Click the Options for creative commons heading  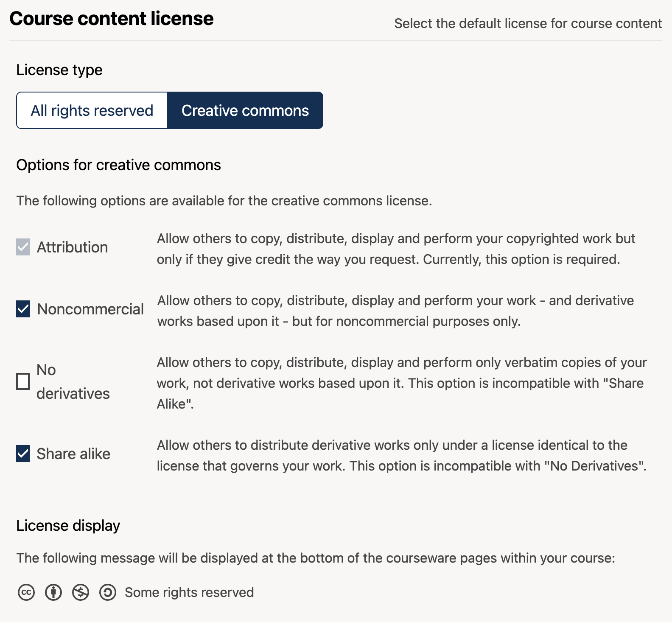(119, 165)
